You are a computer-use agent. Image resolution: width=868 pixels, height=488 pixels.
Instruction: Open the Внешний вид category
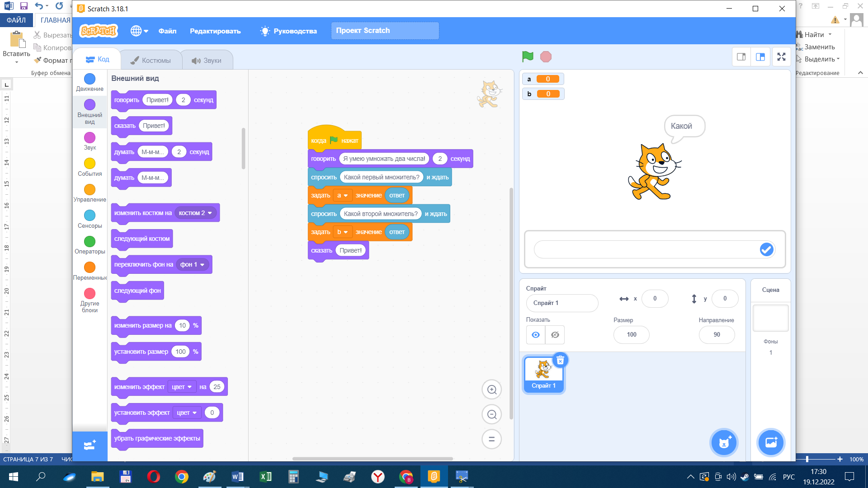click(90, 112)
